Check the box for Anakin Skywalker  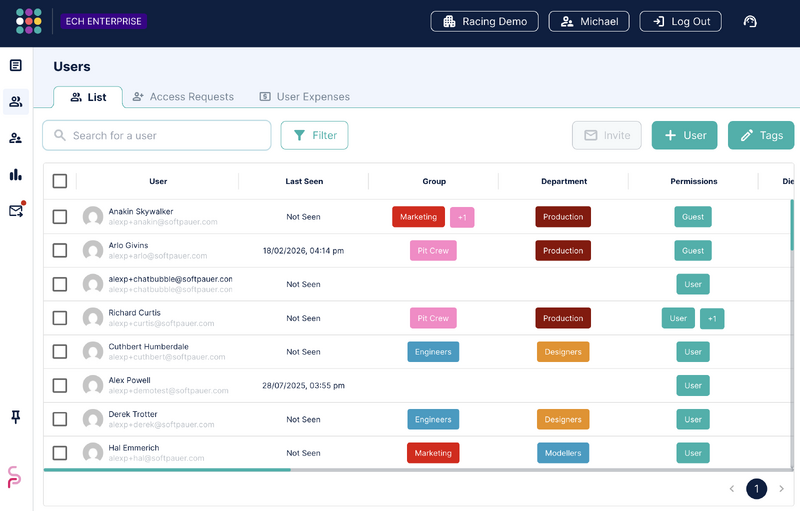point(60,217)
